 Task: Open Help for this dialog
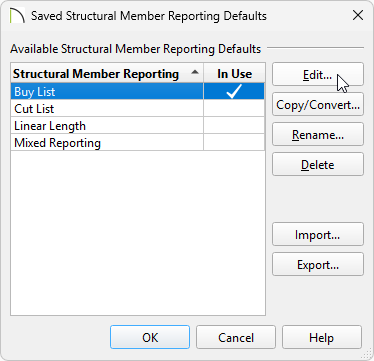322,337
